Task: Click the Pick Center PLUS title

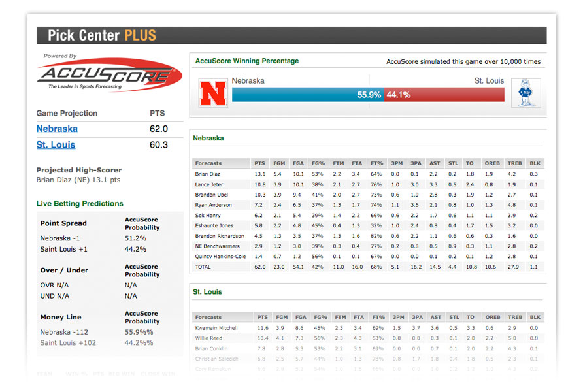Action: point(102,35)
